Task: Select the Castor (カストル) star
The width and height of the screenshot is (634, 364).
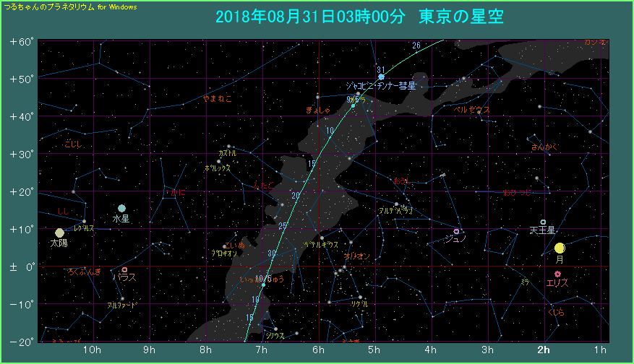Action: (x=228, y=147)
